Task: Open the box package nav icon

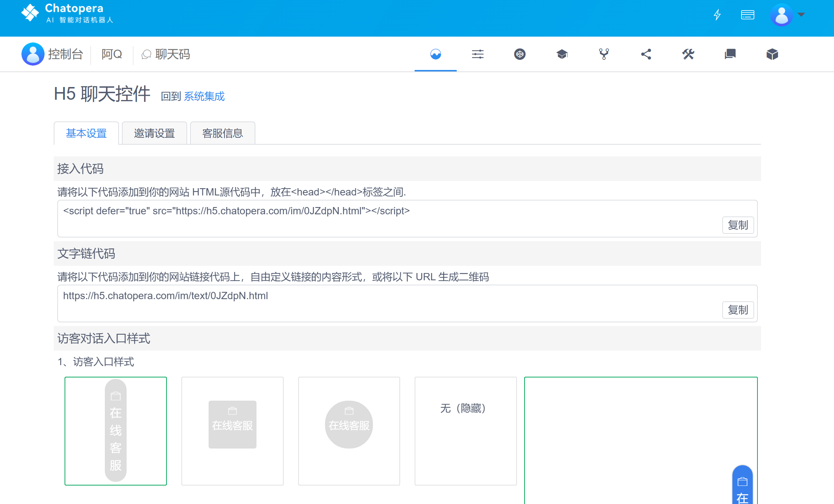Action: (772, 54)
